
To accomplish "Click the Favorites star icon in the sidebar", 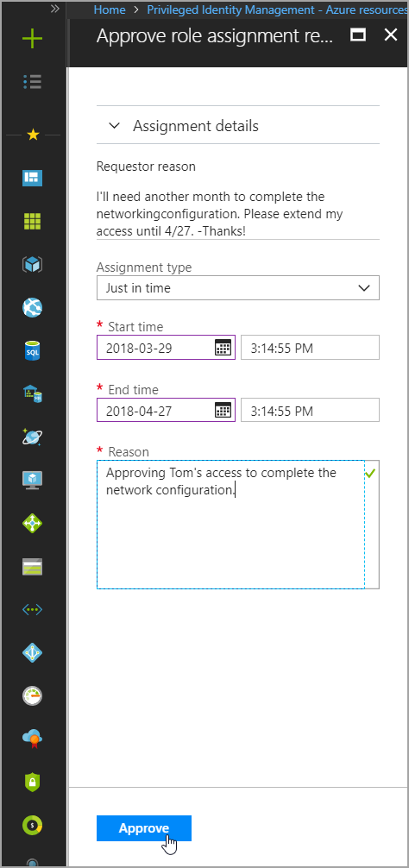I will coord(33,135).
